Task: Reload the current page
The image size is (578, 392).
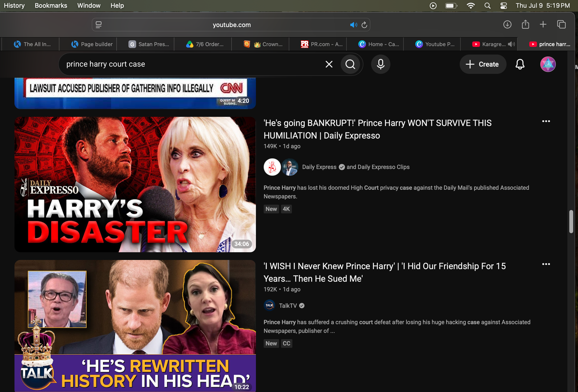Action: [364, 25]
